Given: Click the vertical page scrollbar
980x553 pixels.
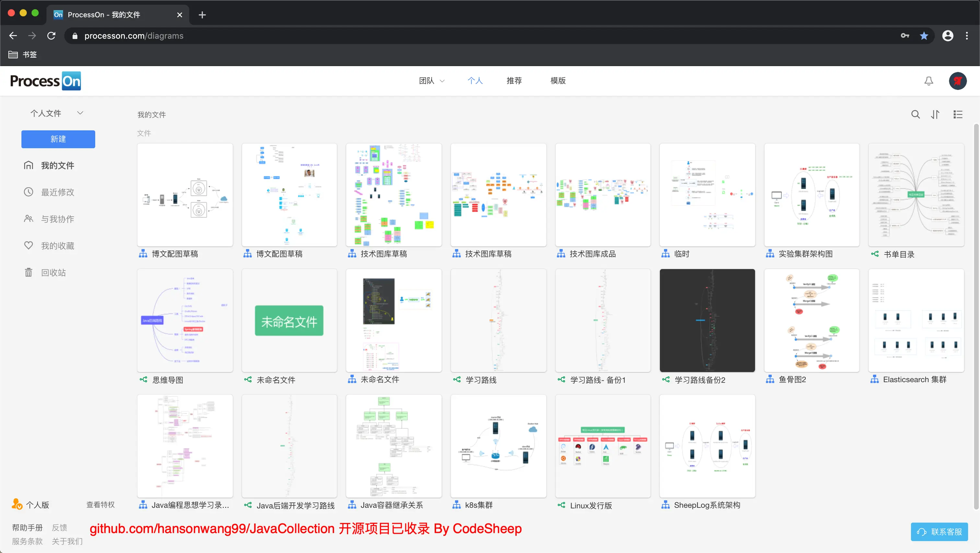Looking at the screenshot, I should (x=976, y=316).
